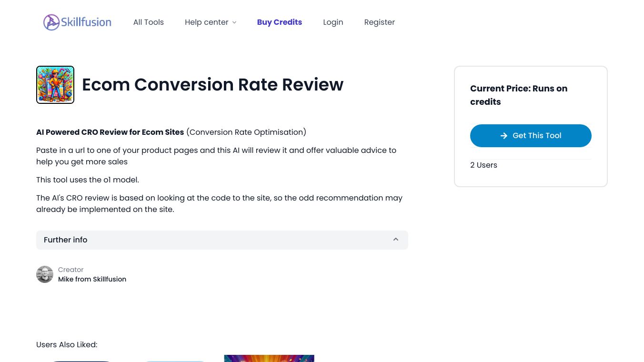
Task: Open the rainbow-colored thumbnail under Users Also Liked
Action: tap(269, 358)
